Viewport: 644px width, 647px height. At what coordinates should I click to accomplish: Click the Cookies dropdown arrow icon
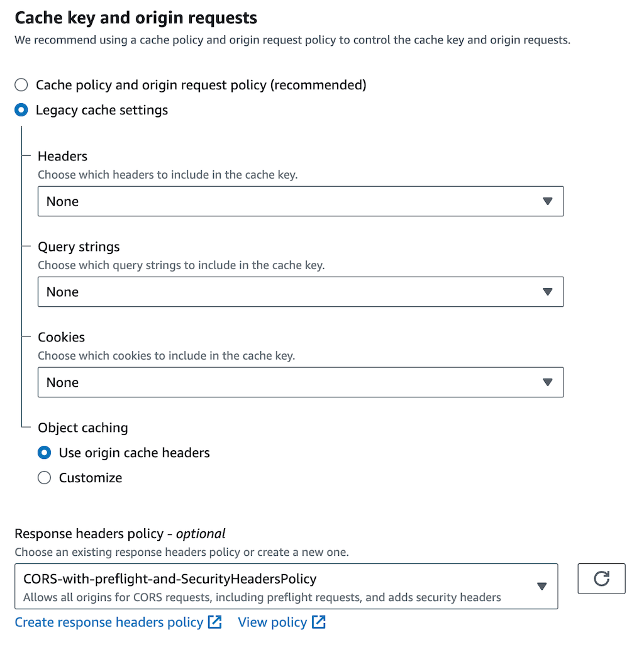coord(547,382)
